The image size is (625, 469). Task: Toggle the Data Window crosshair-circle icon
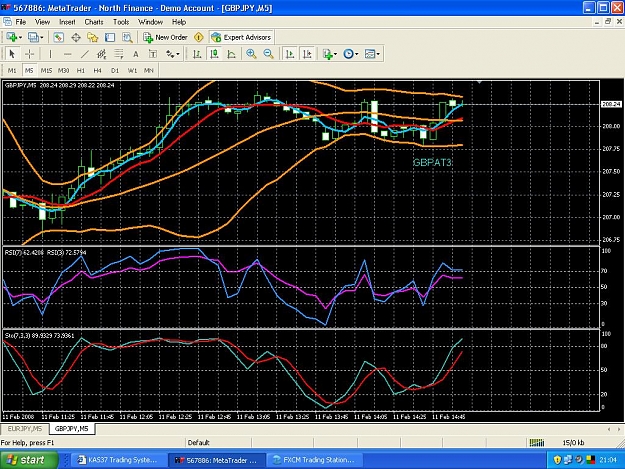(76, 37)
